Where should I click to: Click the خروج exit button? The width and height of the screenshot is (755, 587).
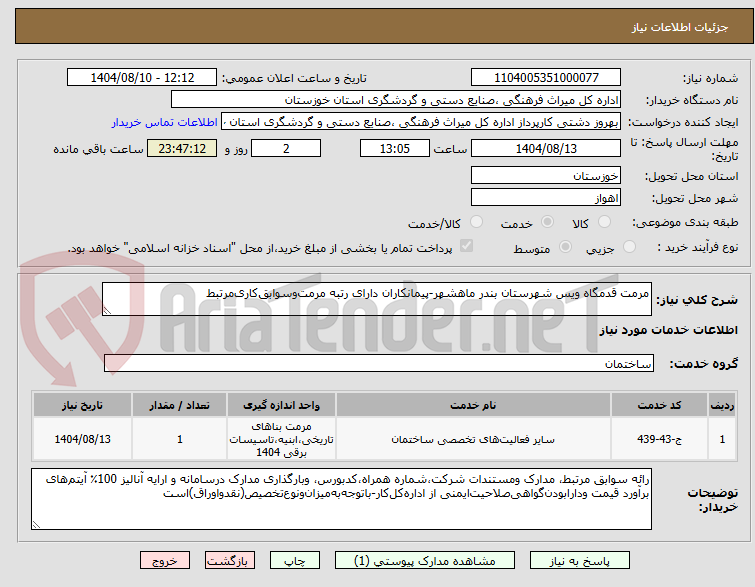pyautogui.click(x=165, y=561)
